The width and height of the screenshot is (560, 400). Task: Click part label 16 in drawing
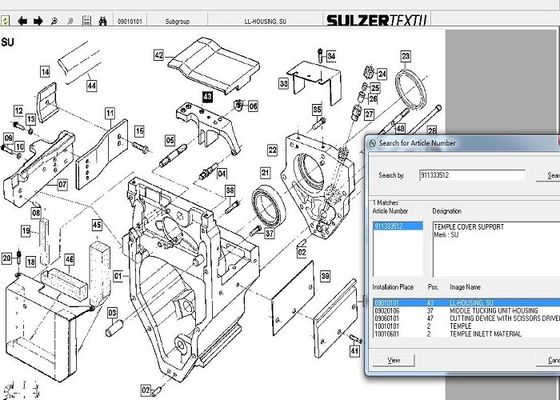pyautogui.click(x=139, y=131)
